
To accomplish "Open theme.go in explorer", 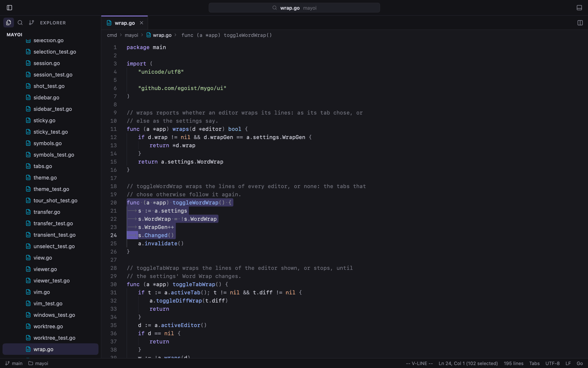I will point(50,177).
